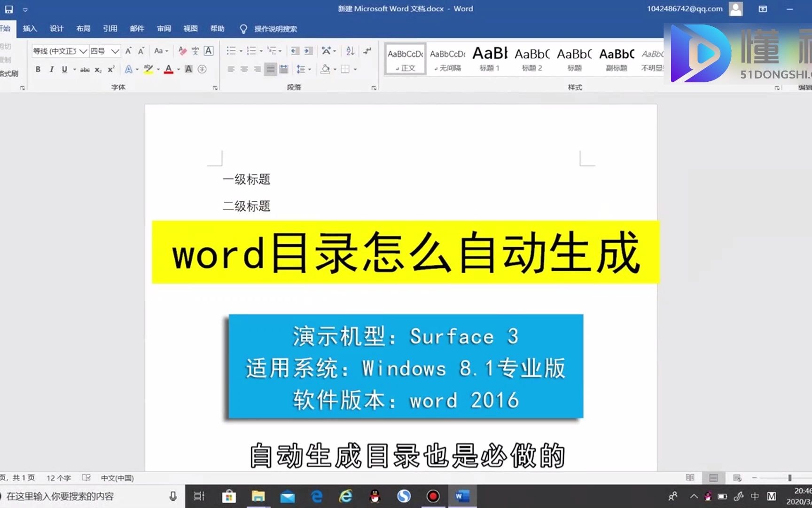Click the text effects icon
812x508 pixels.
coord(128,69)
